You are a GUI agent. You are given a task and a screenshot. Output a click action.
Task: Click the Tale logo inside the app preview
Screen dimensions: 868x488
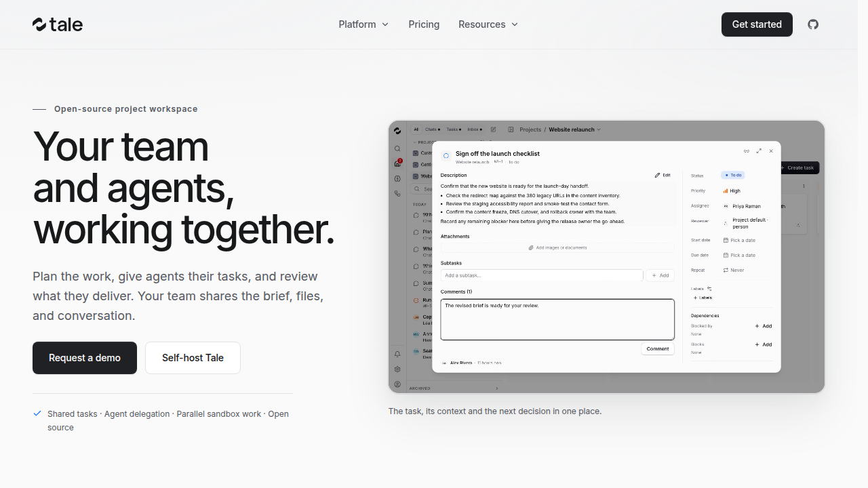[x=397, y=131]
